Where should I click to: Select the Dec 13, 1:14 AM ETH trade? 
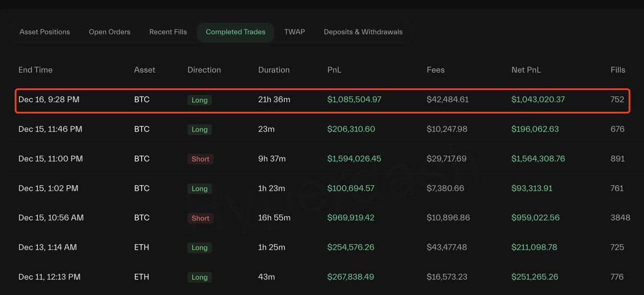coord(47,247)
